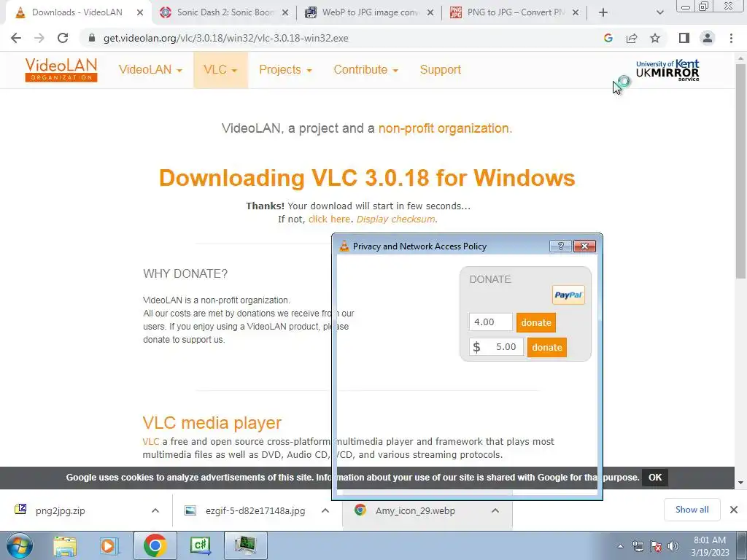
Task: Switch to WebP to JPG image converter tab
Action: [x=369, y=12]
